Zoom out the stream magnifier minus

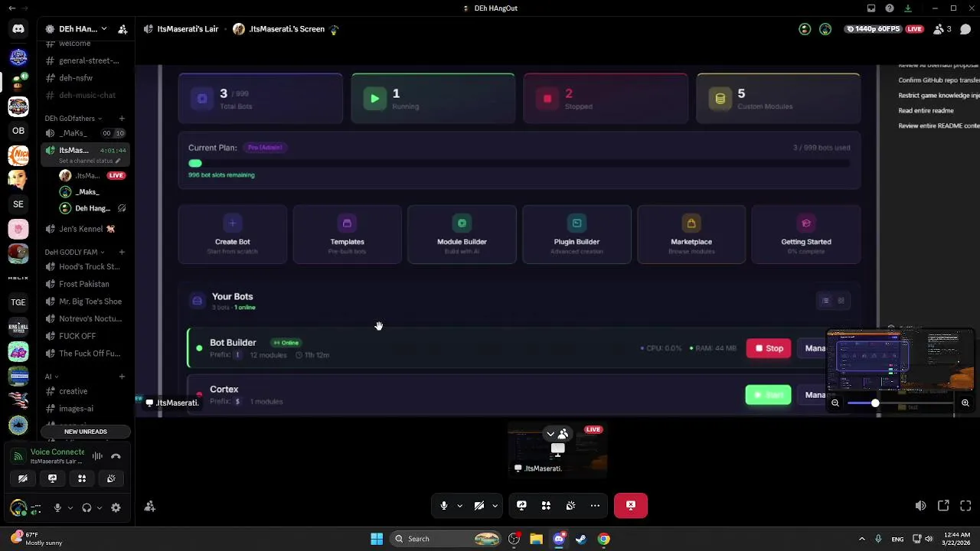coord(835,403)
